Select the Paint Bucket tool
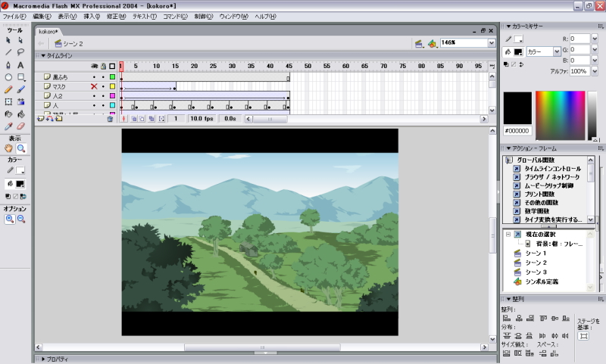The height and width of the screenshot is (364, 606). coord(20,114)
